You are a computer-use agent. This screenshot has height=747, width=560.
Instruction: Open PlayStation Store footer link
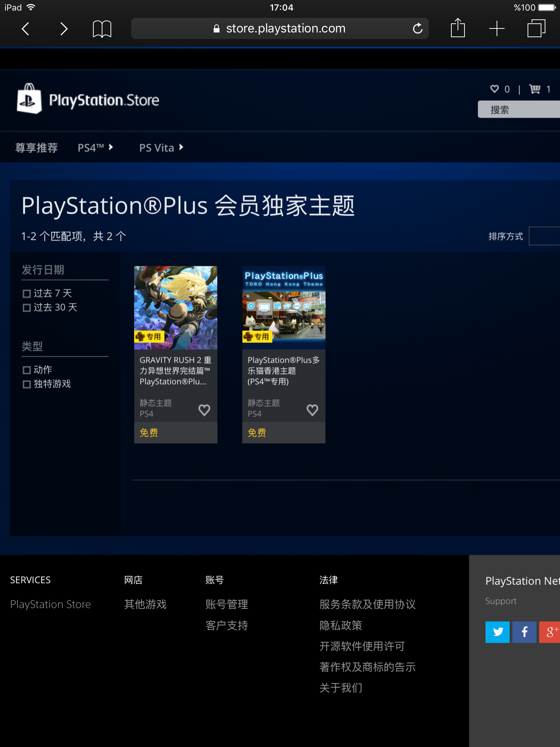[50, 604]
